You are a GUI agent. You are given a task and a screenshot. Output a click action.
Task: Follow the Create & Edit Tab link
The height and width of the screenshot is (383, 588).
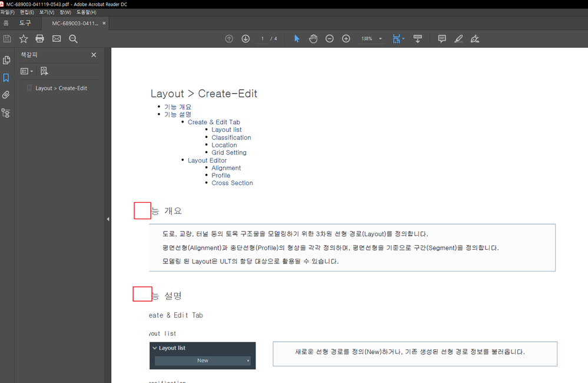click(214, 122)
